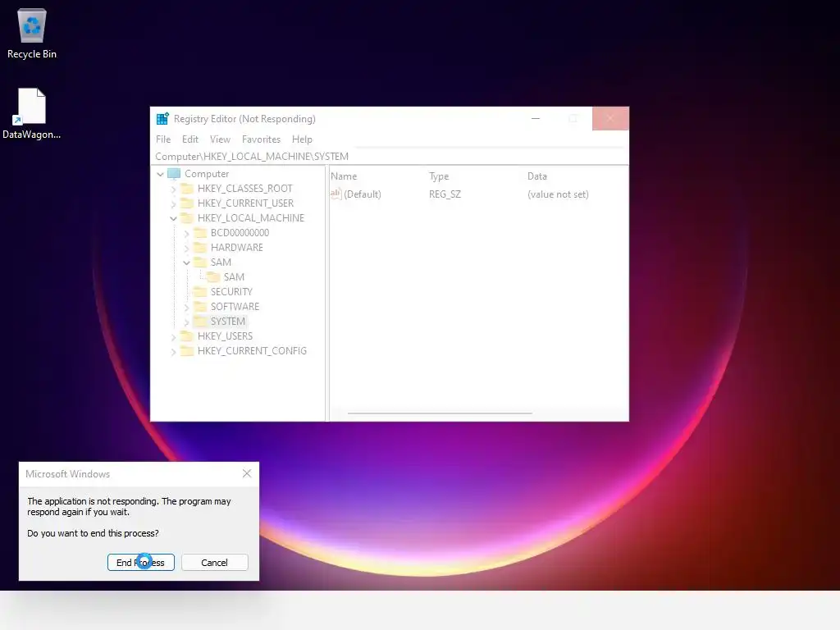Open the Help menu

[x=302, y=139]
